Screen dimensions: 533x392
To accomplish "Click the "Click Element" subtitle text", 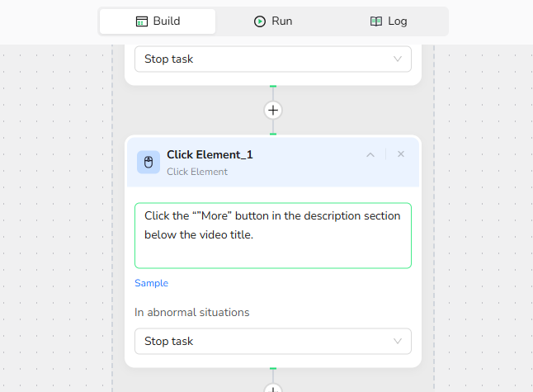I will (197, 172).
